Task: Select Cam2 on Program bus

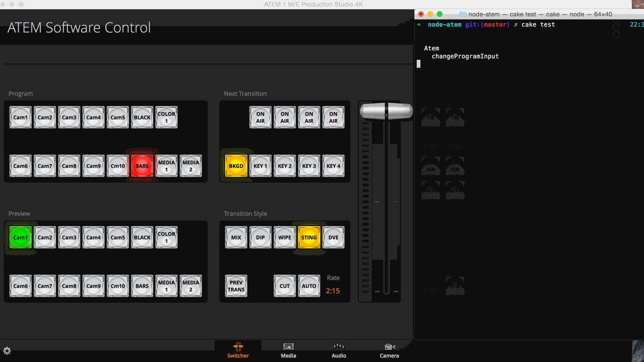Action: (x=45, y=117)
